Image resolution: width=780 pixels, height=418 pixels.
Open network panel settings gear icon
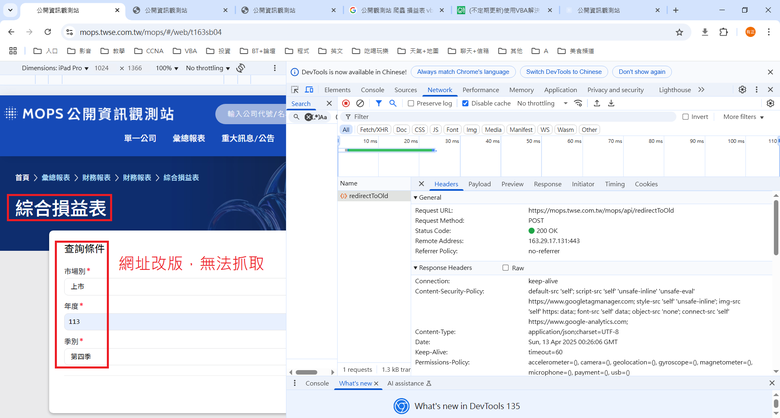click(x=771, y=104)
